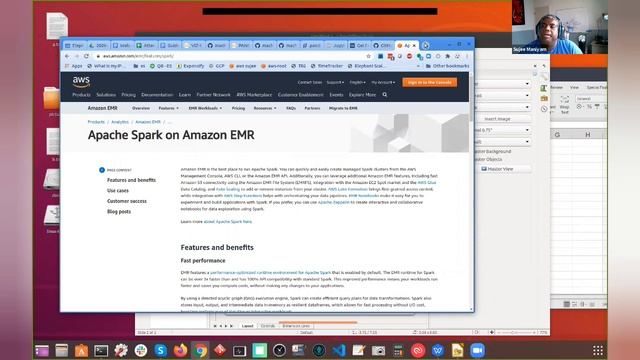The width and height of the screenshot is (640, 360).
Task: Open Impress sidebar Styles icon
Action: pyautogui.click(x=544, y=88)
